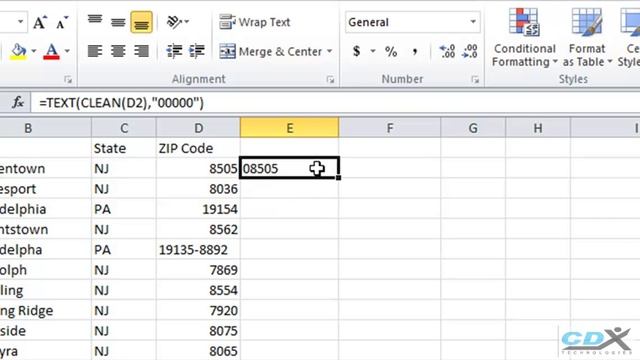
Task: Apply yellow Fill Color to cell
Action: coord(18,52)
